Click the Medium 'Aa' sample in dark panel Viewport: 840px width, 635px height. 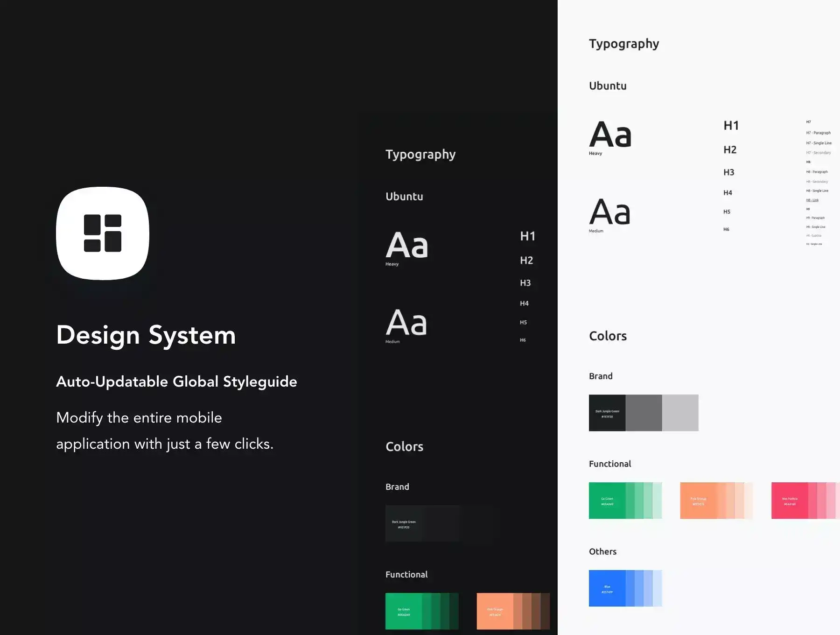[x=406, y=323]
